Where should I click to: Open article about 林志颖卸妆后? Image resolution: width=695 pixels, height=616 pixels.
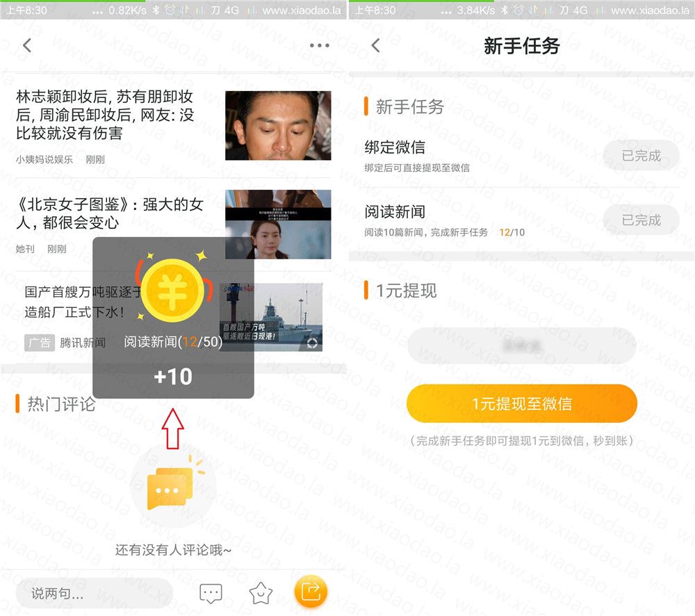pos(105,115)
